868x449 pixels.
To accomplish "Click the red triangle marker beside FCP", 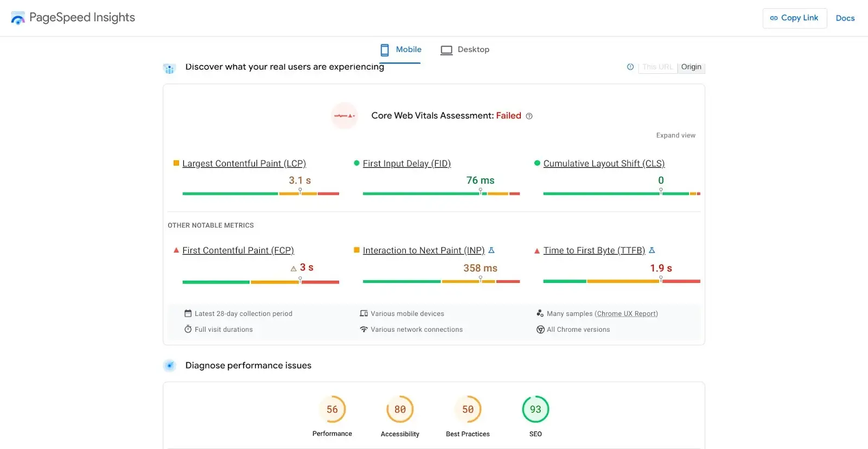I will pos(176,250).
